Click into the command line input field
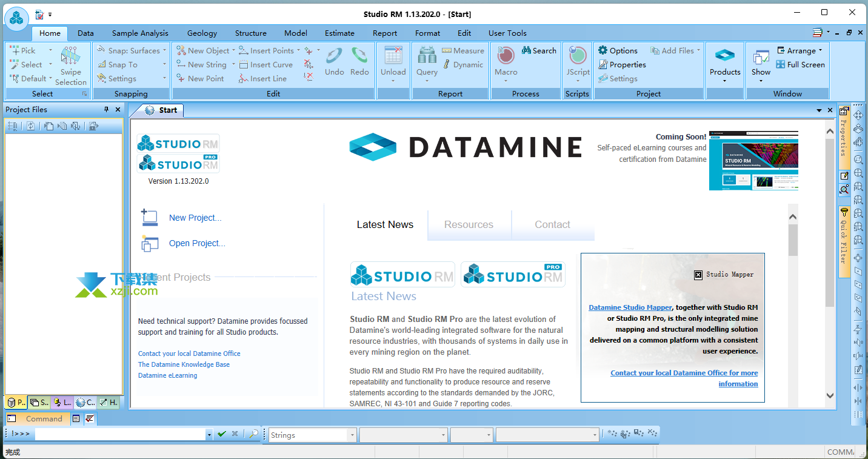The height and width of the screenshot is (459, 868). pos(120,435)
